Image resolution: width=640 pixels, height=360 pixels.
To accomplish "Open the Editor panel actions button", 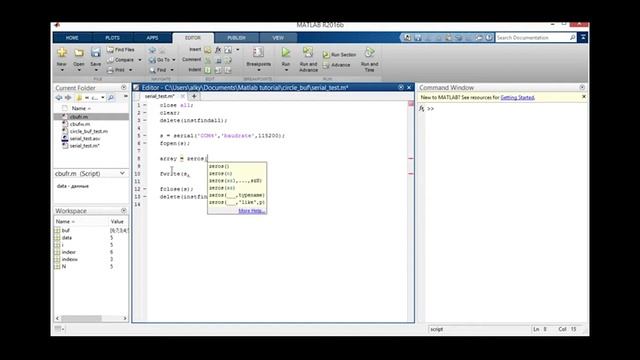I will (401, 87).
